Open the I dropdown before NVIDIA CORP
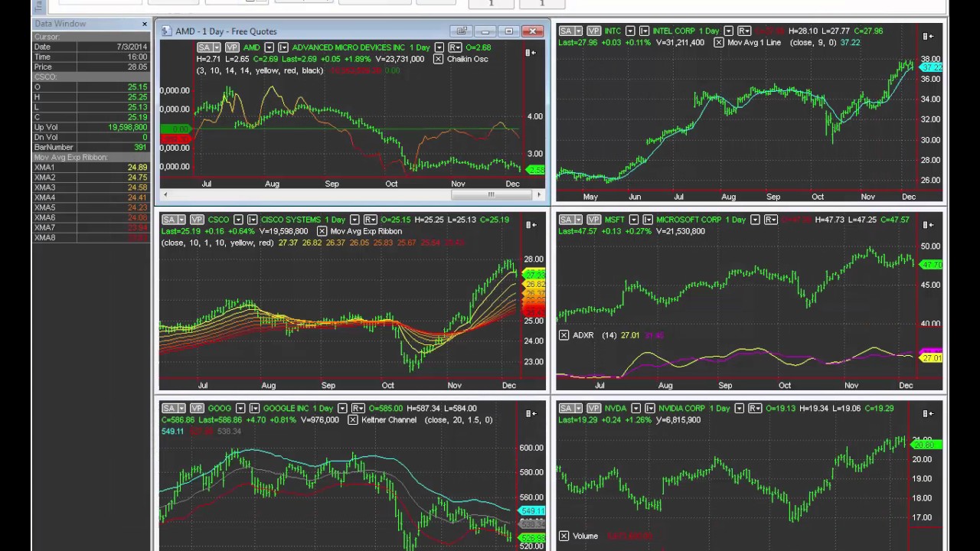 tap(650, 409)
